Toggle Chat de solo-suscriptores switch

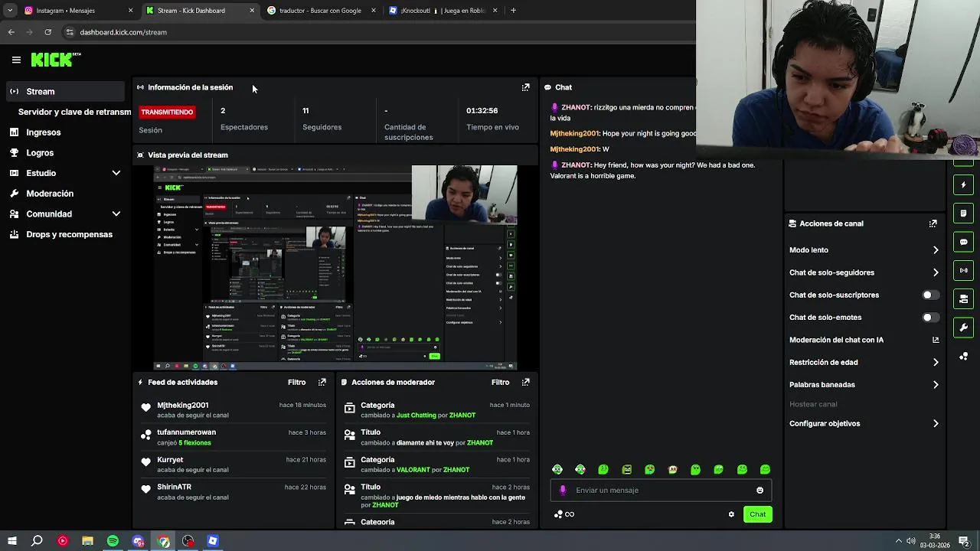930,295
